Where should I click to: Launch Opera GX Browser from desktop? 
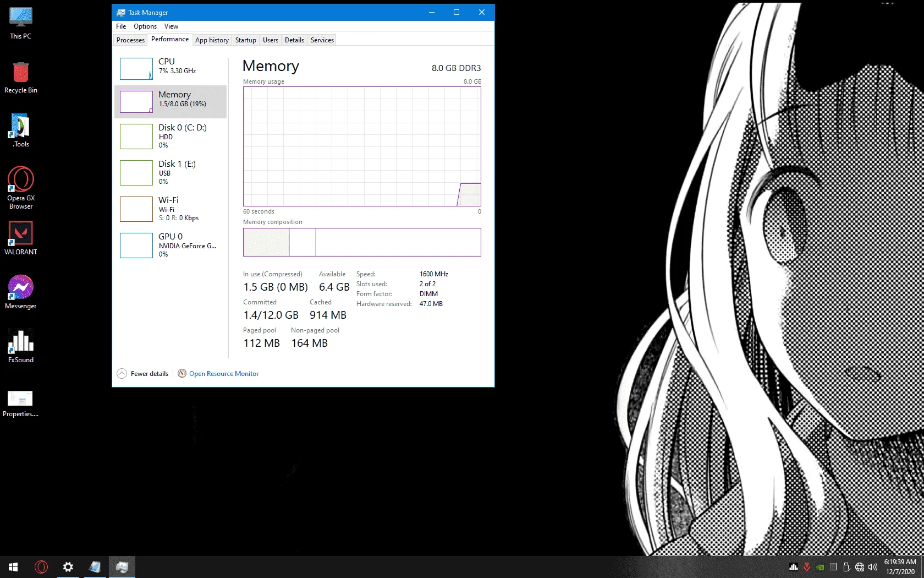tap(21, 188)
